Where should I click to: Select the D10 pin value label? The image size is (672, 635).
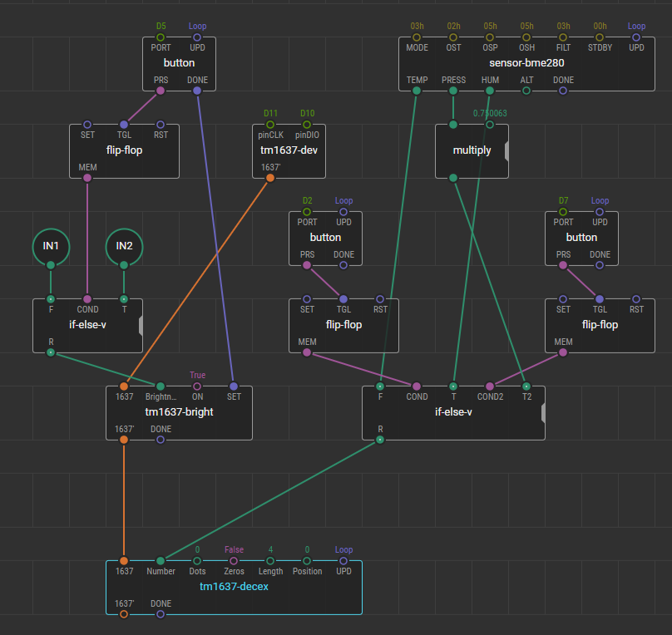307,114
